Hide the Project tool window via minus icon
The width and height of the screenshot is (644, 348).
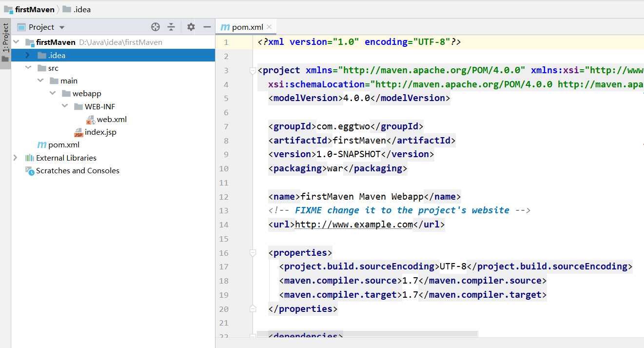tap(207, 27)
